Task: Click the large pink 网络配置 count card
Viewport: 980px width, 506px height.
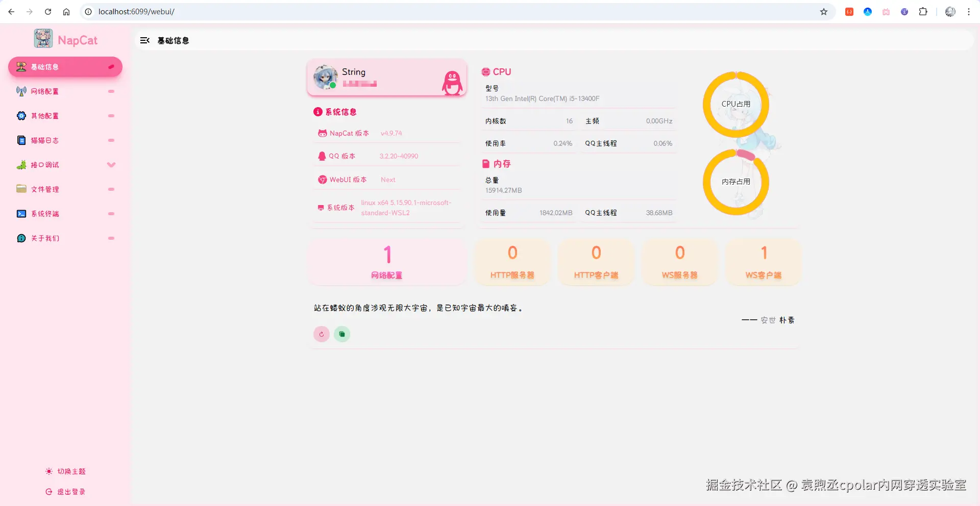Action: pos(387,262)
